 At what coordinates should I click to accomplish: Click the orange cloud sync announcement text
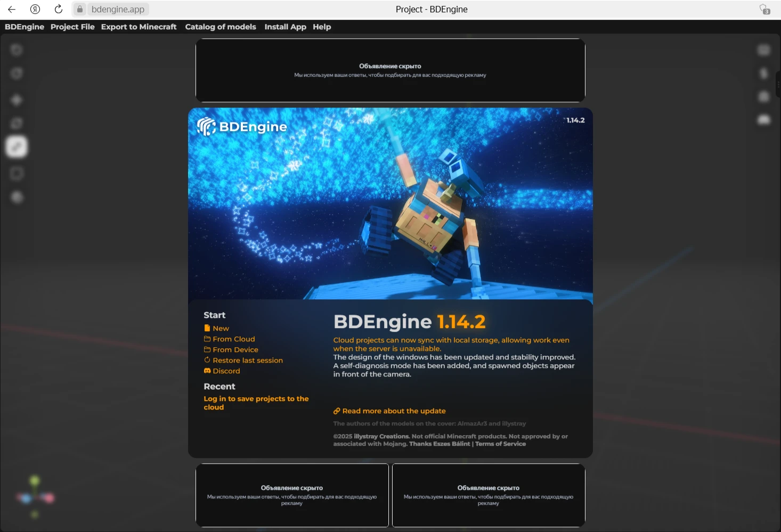point(451,345)
